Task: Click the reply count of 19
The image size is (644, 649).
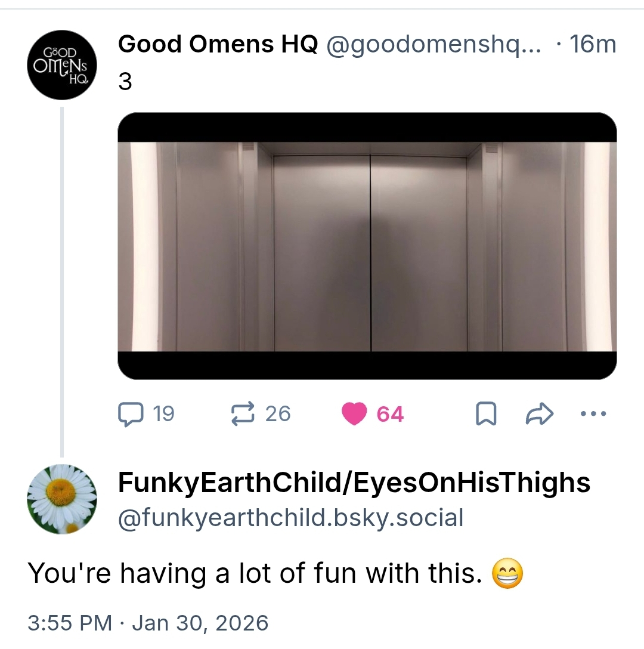Action: tap(163, 413)
